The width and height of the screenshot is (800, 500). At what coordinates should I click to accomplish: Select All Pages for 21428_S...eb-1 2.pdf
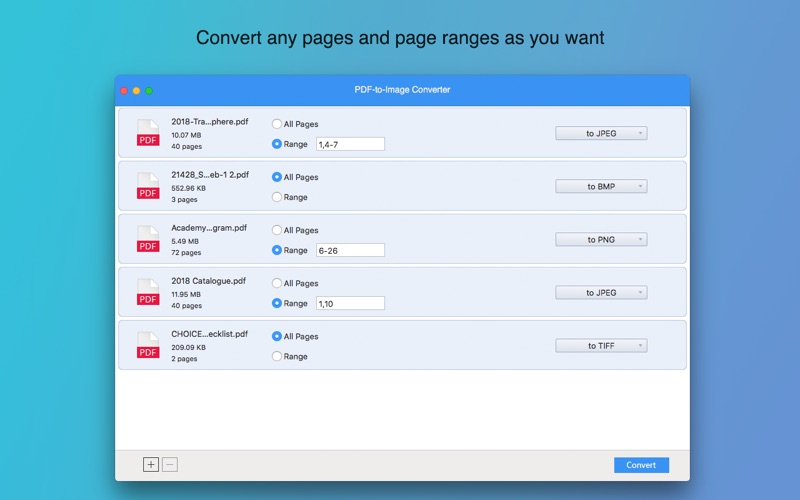[x=277, y=177]
